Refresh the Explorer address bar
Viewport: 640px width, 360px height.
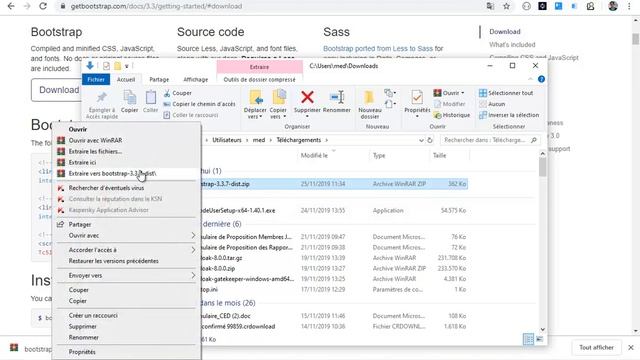(430, 140)
